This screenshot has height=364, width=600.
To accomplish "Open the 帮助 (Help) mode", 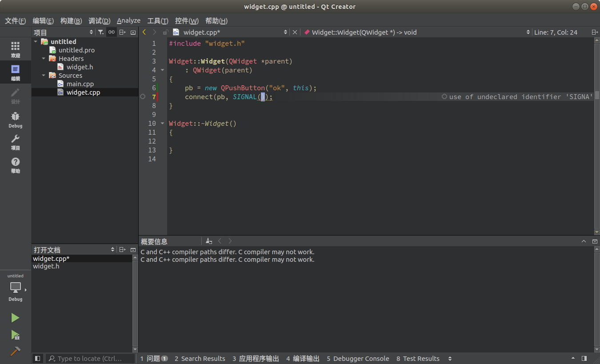I will [x=16, y=165].
